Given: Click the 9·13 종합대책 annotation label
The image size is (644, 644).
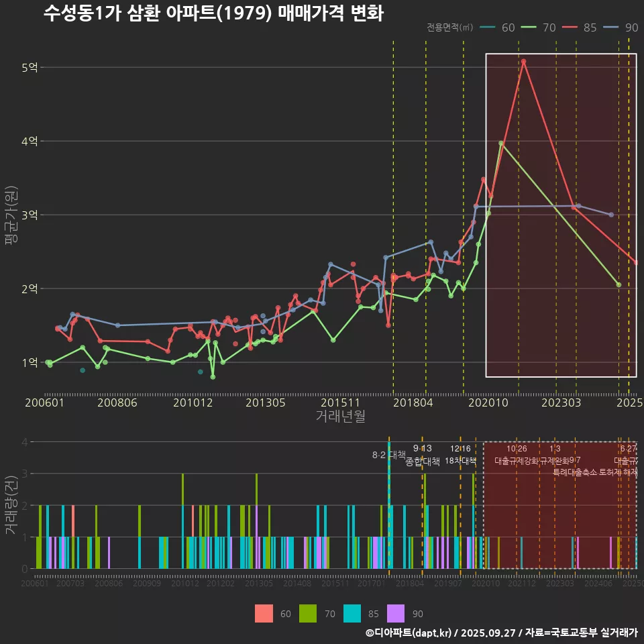Looking at the screenshot, I should point(423,455).
